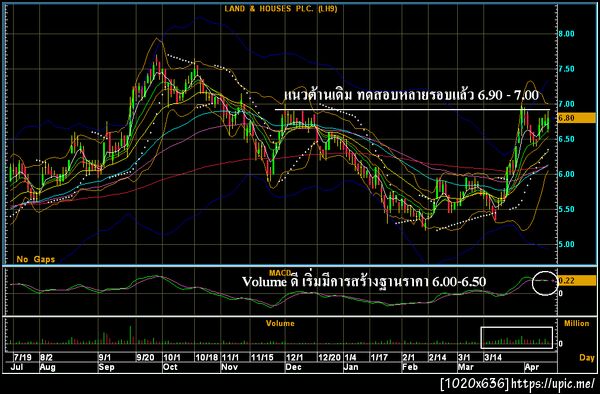Click the Aug month label
This screenshot has width=600, height=394.
click(47, 367)
